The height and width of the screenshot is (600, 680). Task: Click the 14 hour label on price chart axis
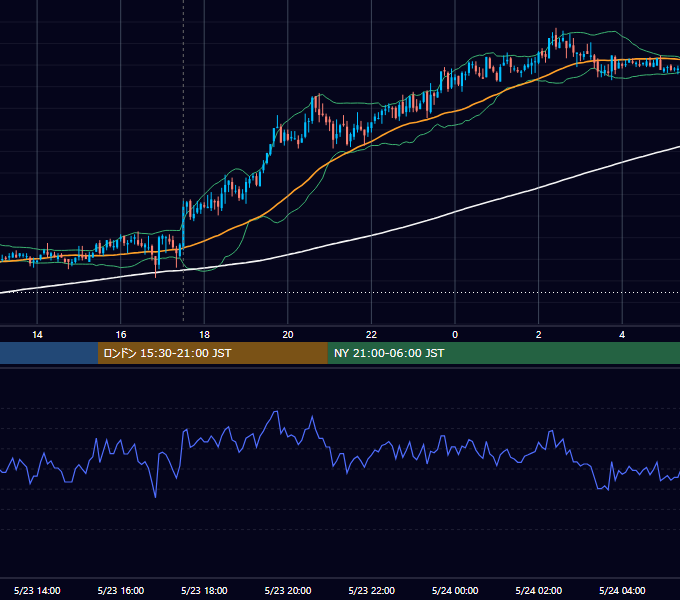[37, 335]
